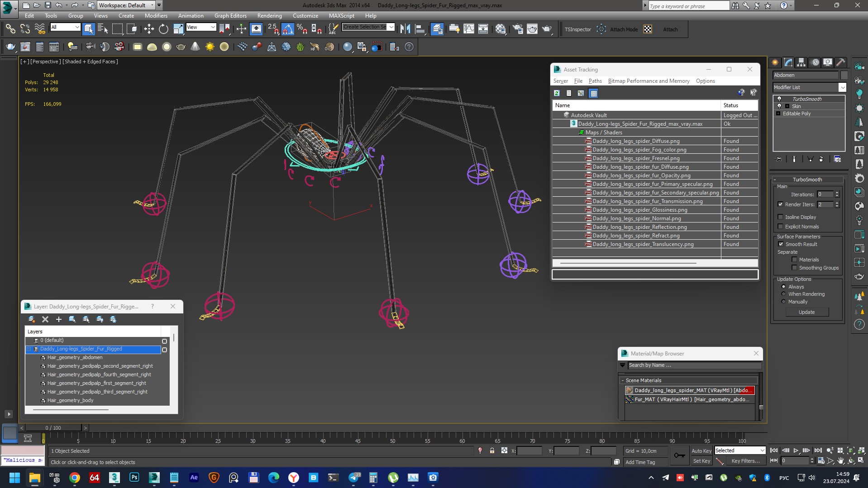Screen dimensions: 868x488
Task: Refresh the Asset Tracking list
Action: pyautogui.click(x=557, y=93)
